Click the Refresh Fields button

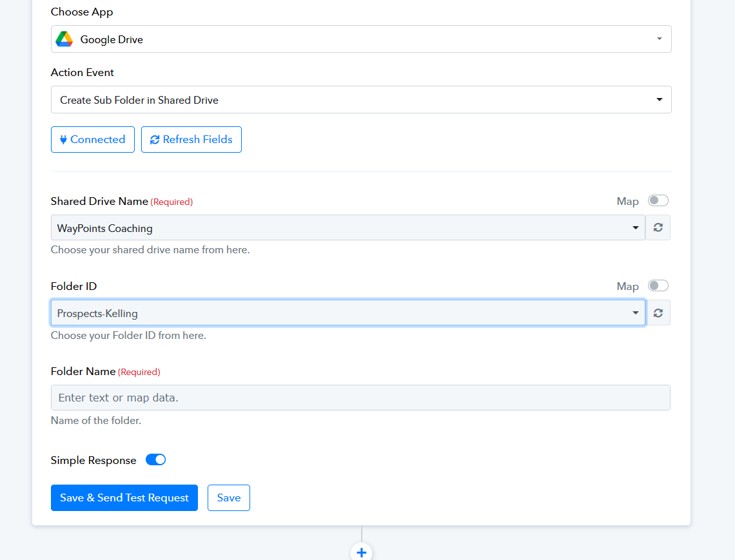point(191,139)
